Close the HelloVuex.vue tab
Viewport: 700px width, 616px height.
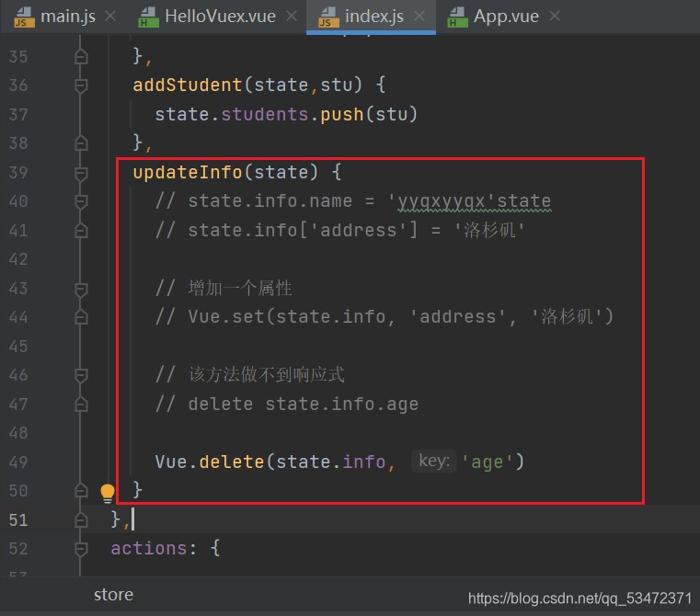[292, 17]
